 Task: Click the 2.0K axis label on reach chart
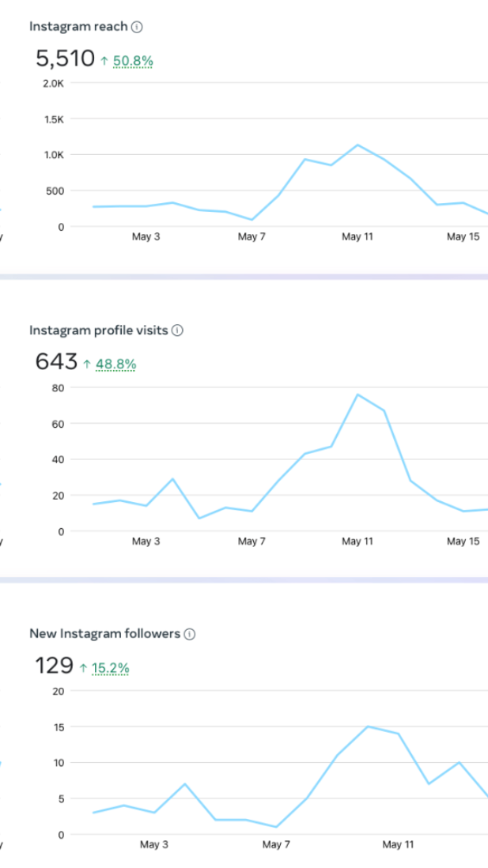(55, 83)
